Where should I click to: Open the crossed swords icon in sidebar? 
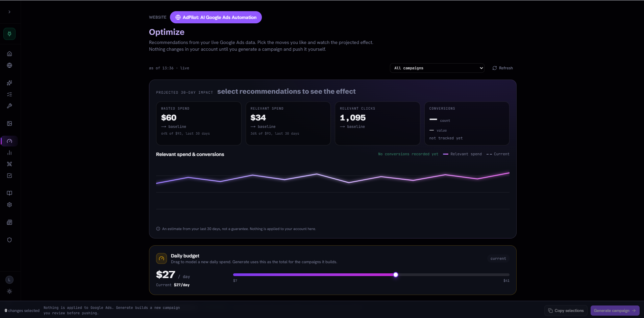(9, 164)
